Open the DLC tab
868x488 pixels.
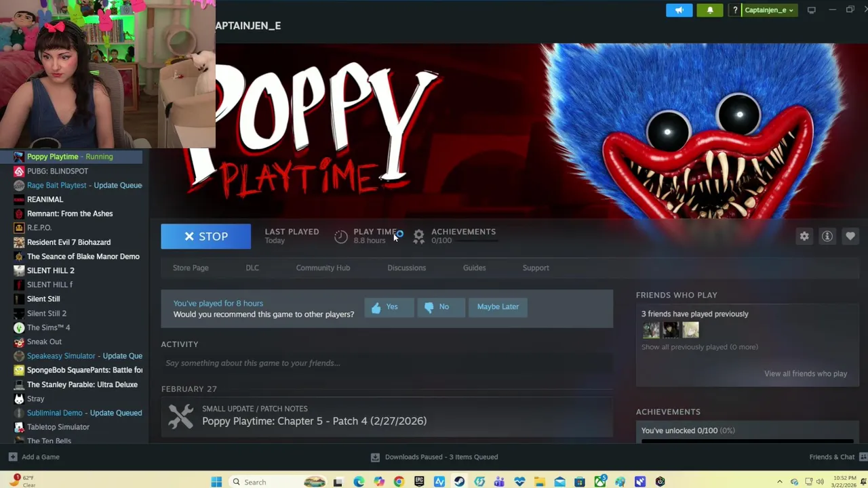(252, 268)
